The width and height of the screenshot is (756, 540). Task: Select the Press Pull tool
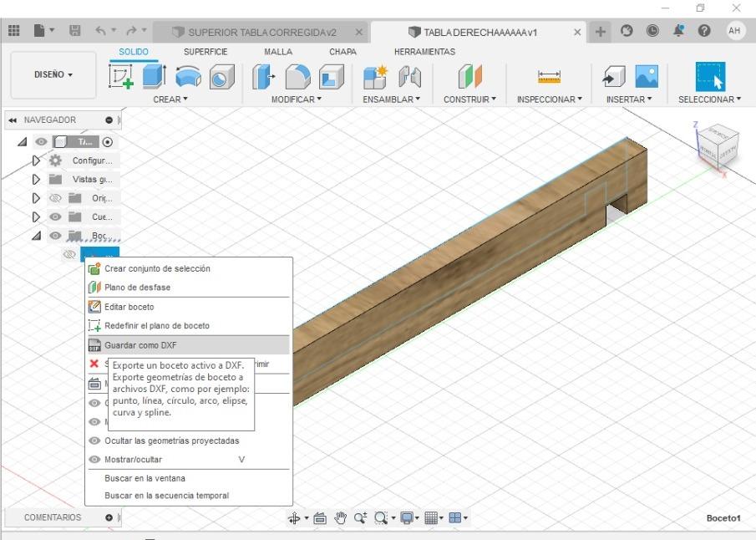click(263, 76)
